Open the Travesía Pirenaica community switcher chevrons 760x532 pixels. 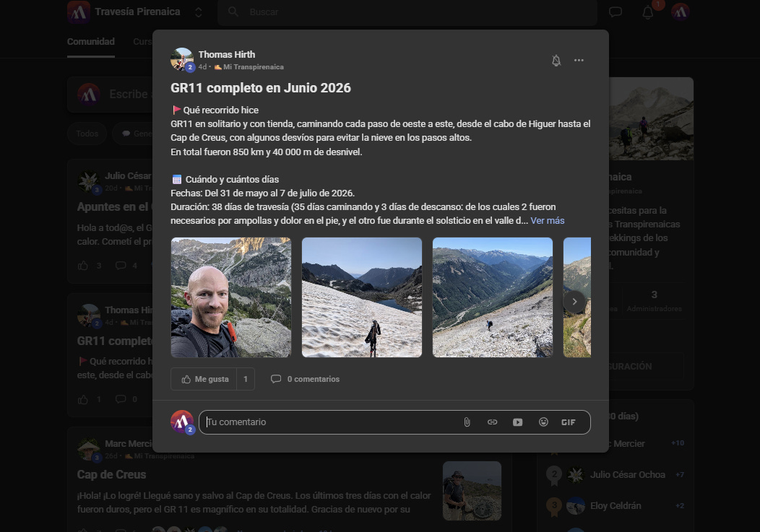pyautogui.click(x=198, y=12)
